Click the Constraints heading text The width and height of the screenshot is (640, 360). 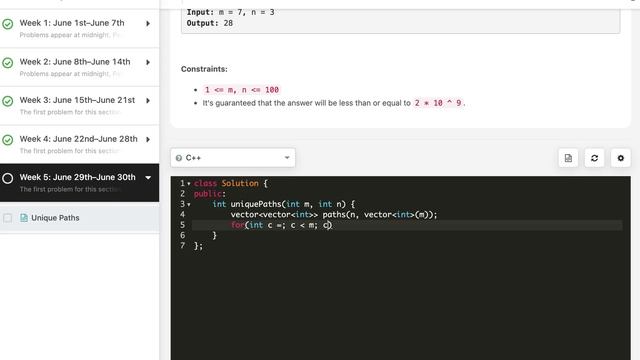204,69
